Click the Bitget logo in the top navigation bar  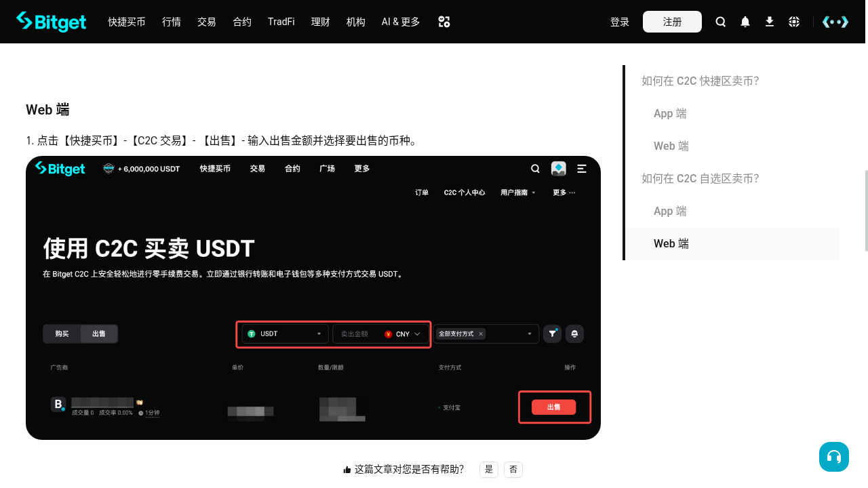tap(52, 22)
